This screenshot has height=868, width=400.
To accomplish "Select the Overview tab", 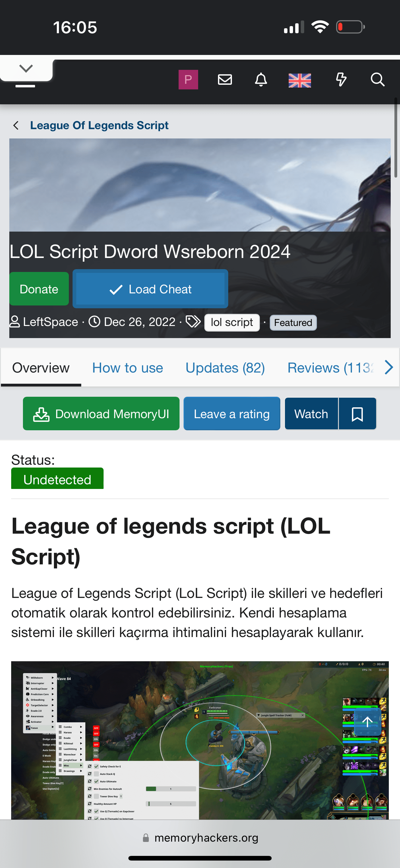I will click(41, 368).
